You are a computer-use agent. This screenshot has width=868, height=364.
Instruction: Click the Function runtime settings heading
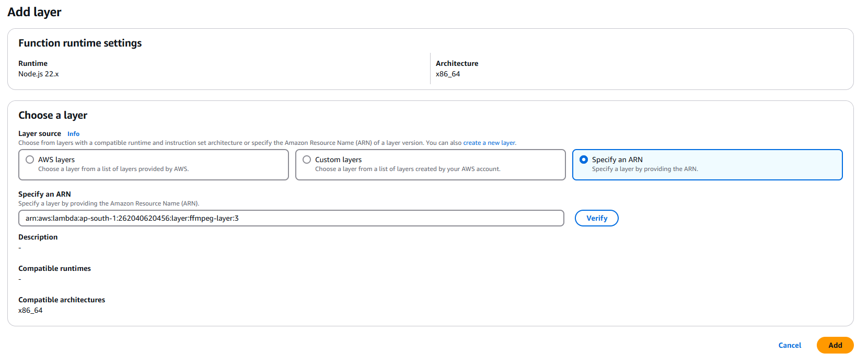point(80,43)
